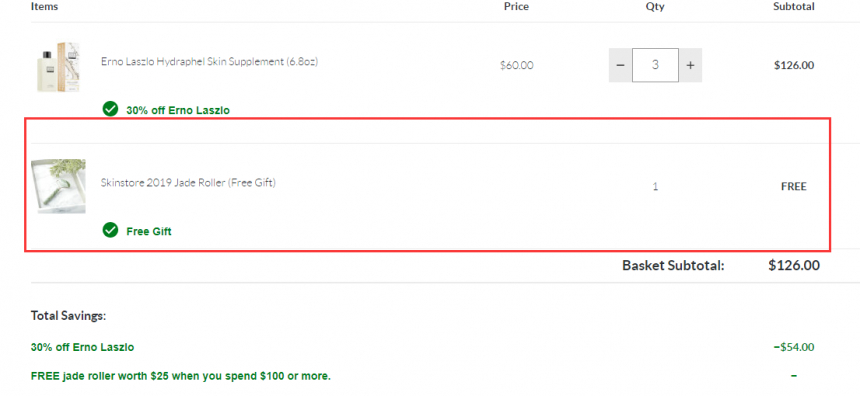Click the green checkmark beside Free Gift
Viewport: 860px width, 396px height.
(x=110, y=230)
